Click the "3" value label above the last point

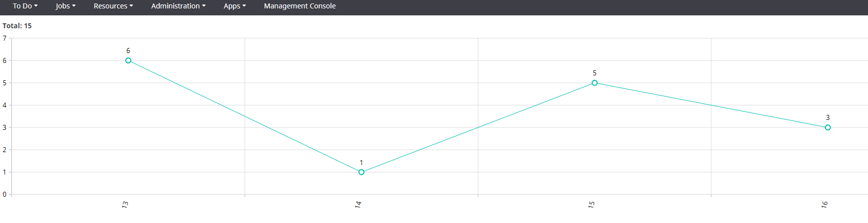click(x=827, y=117)
